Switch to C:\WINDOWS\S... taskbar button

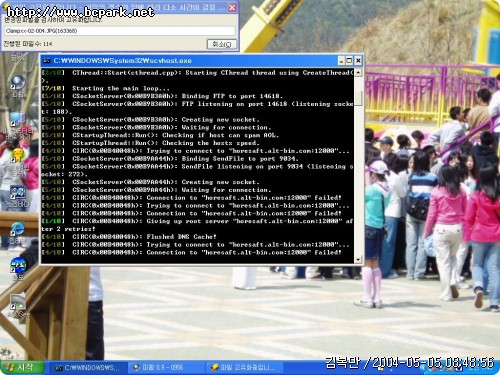(87, 368)
